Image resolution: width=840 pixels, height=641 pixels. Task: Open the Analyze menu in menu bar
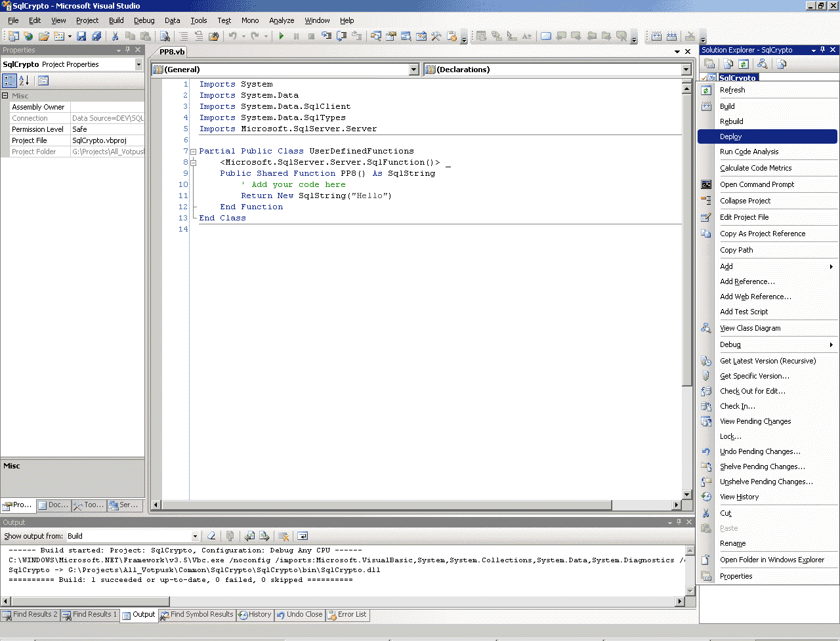pyautogui.click(x=282, y=20)
